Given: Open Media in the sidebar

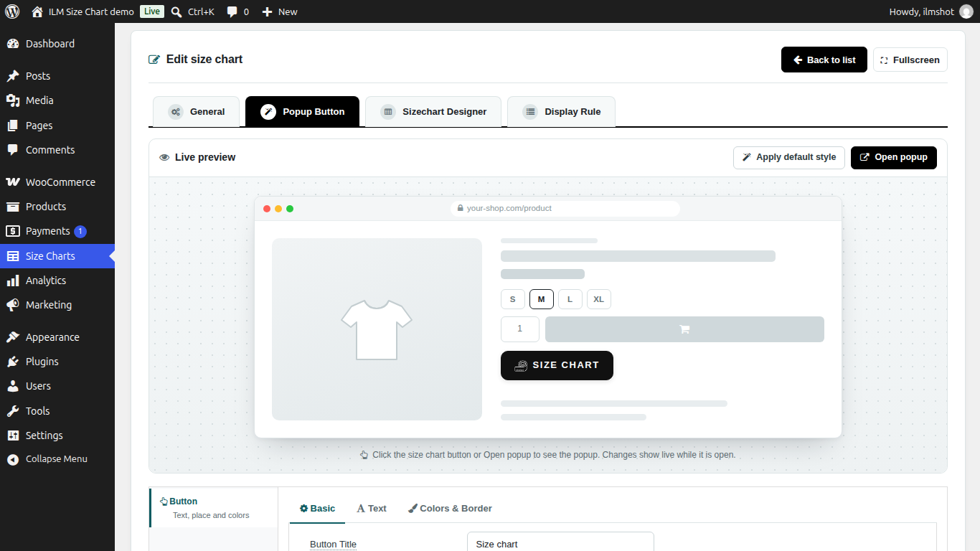Looking at the screenshot, I should 57,100.
